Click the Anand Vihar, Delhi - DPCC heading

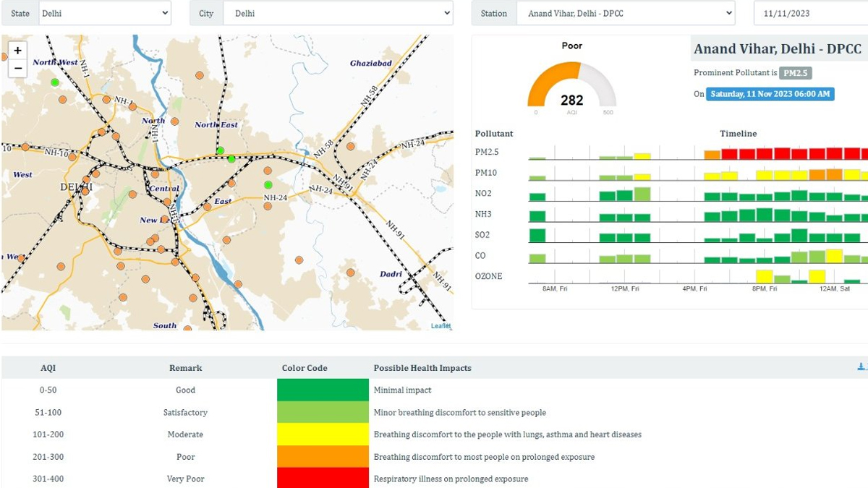778,49
